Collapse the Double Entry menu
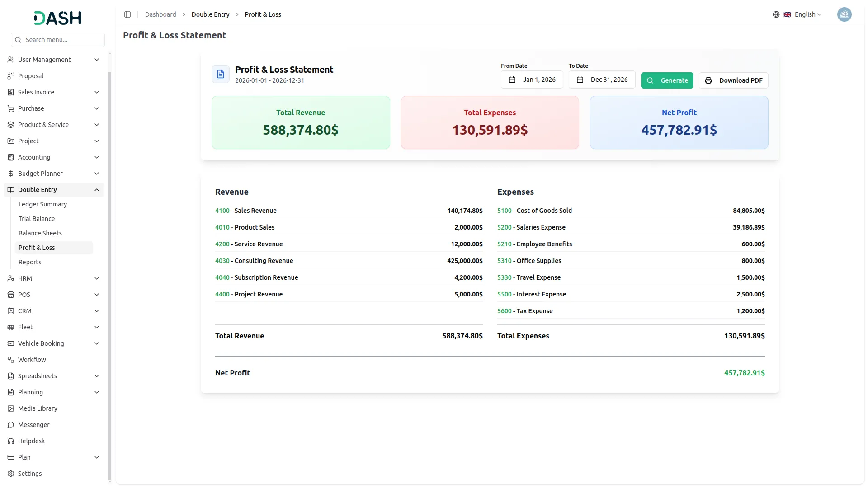868x488 pixels. click(x=96, y=190)
